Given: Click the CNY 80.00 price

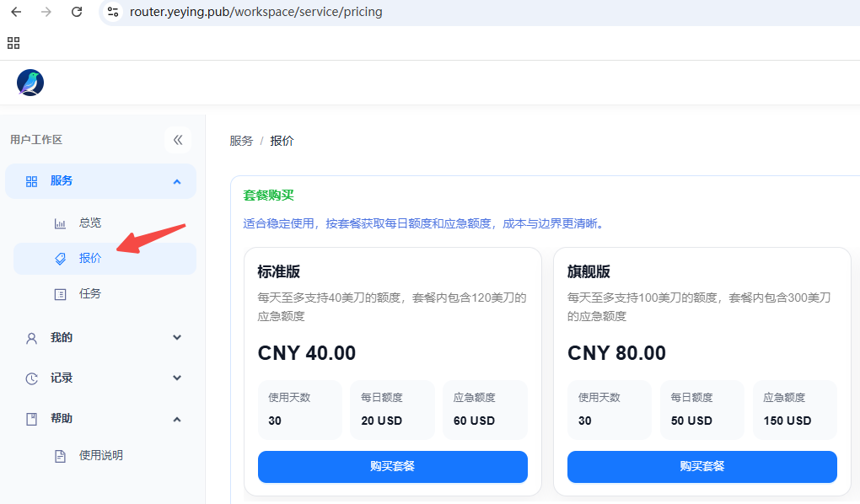Looking at the screenshot, I should (x=616, y=352).
